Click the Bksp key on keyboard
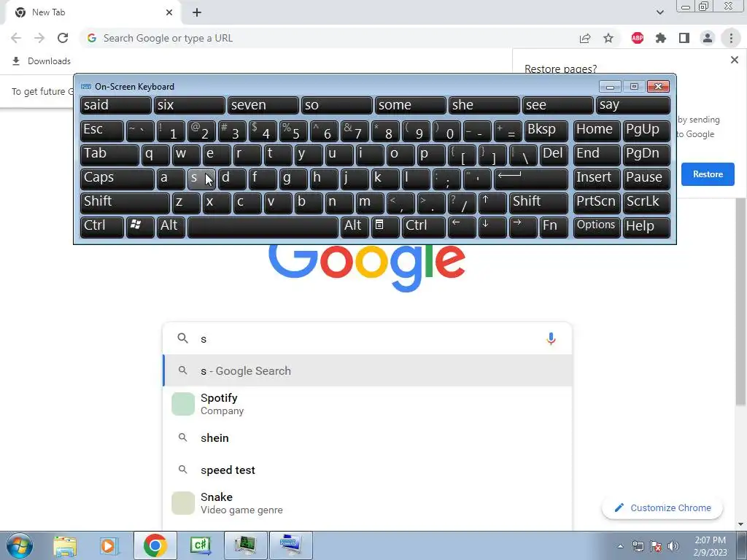The image size is (747, 560). tap(546, 130)
